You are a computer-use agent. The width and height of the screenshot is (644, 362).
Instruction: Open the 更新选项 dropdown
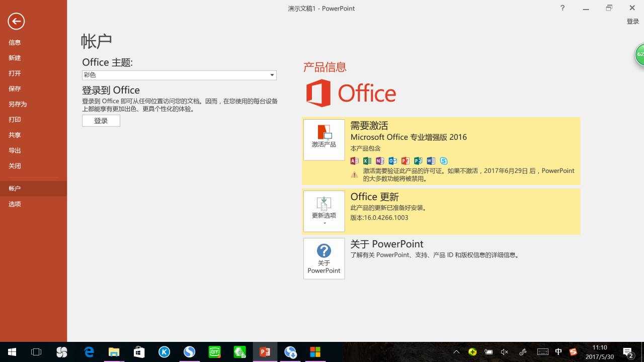(x=324, y=211)
